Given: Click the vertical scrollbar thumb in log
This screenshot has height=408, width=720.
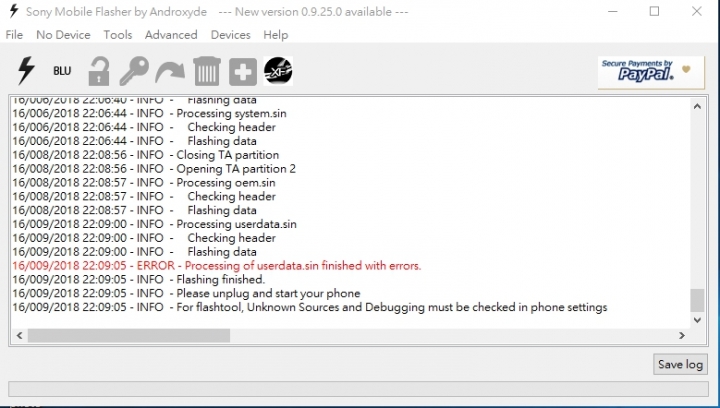Looking at the screenshot, I should tap(697, 300).
